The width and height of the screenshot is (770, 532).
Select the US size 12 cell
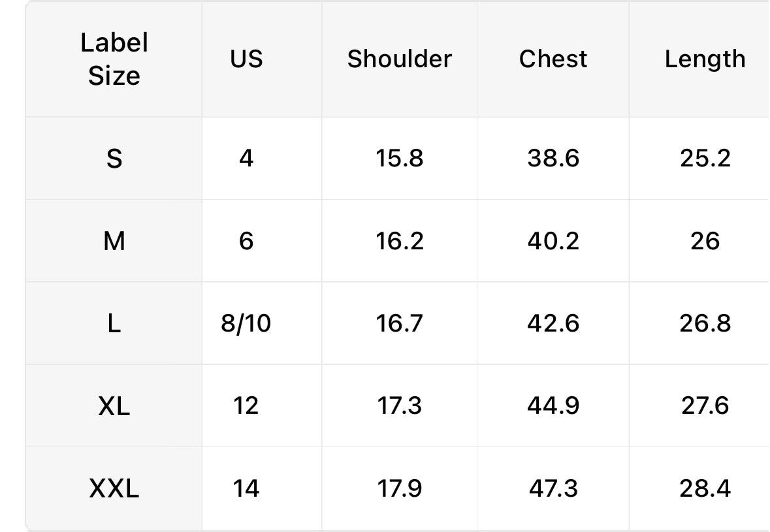tap(246, 406)
